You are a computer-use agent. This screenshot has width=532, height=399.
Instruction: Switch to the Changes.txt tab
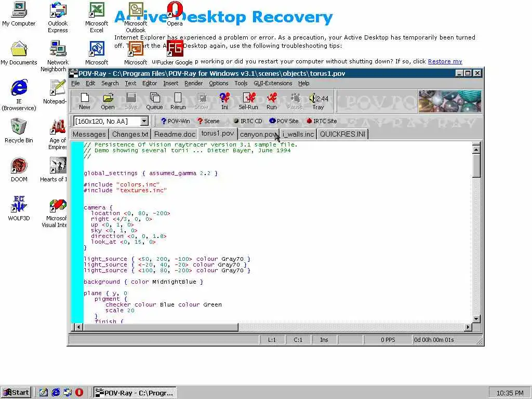click(130, 135)
